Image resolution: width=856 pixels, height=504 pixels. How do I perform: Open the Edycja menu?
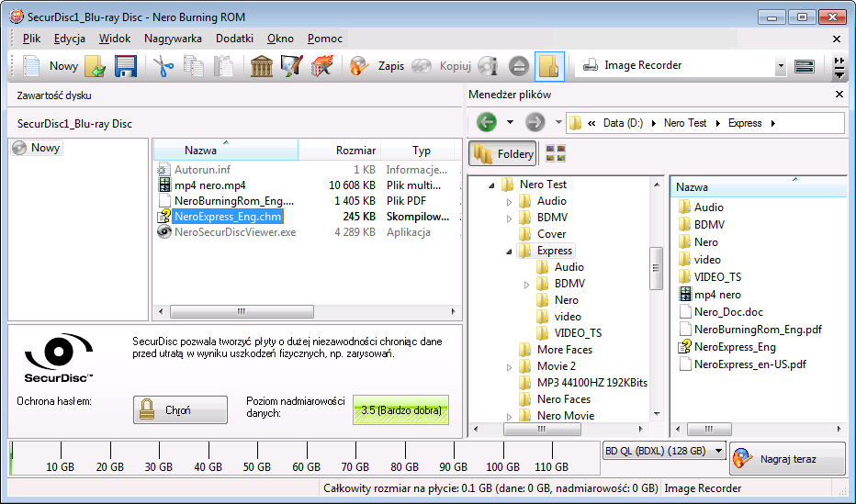click(x=69, y=39)
